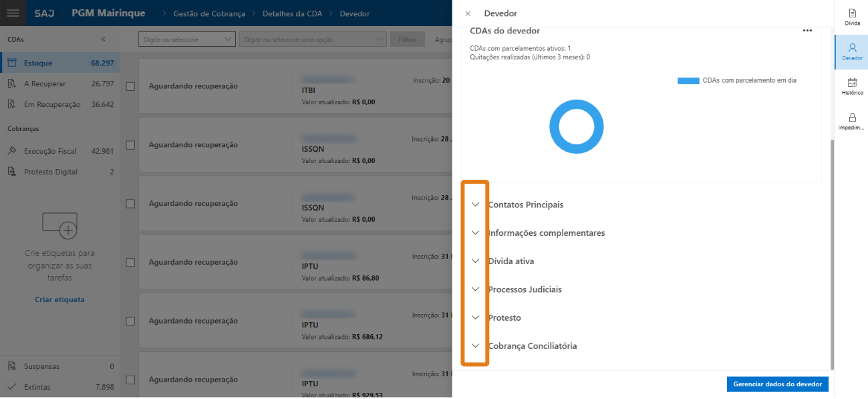Click the create label folder icon

(x=59, y=226)
